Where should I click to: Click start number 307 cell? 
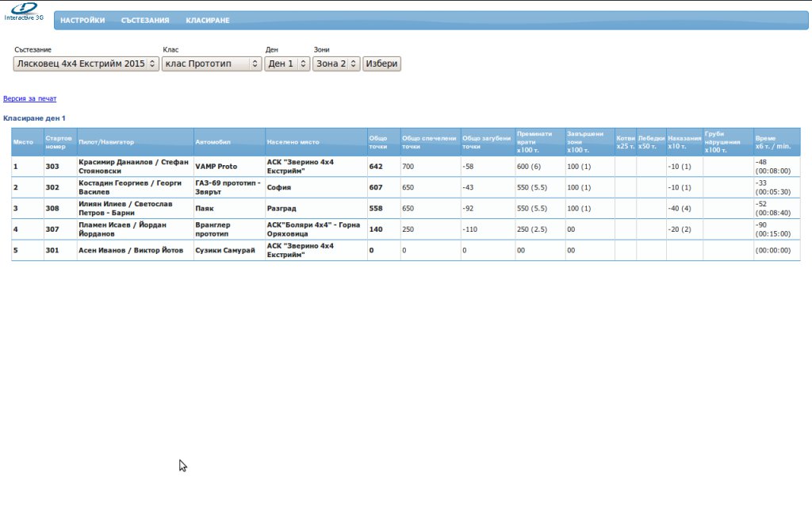(x=52, y=229)
